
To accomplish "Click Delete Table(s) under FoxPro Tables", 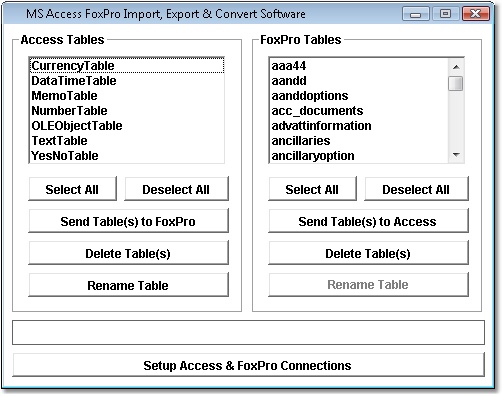I will [x=368, y=253].
